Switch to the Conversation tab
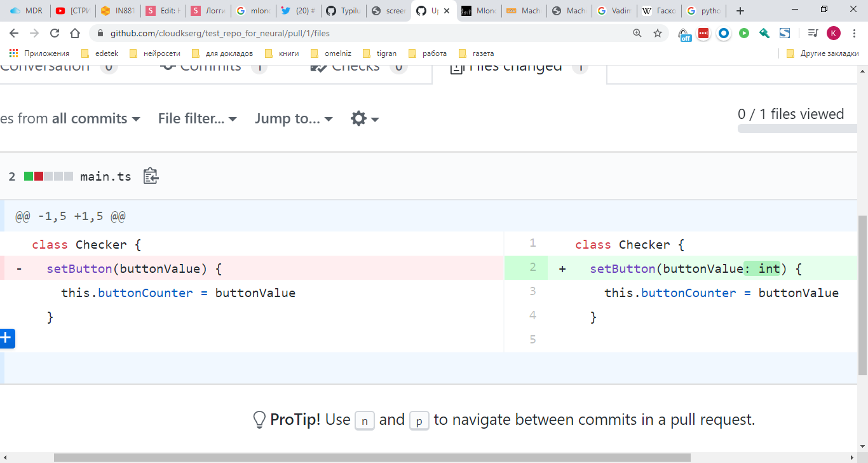 point(59,67)
